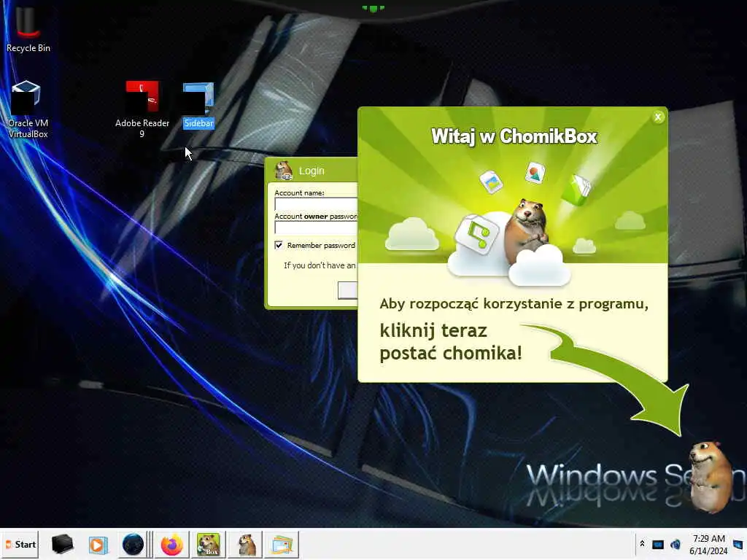Toggle the Remember password checkbox
The image size is (747, 560).
click(x=279, y=245)
